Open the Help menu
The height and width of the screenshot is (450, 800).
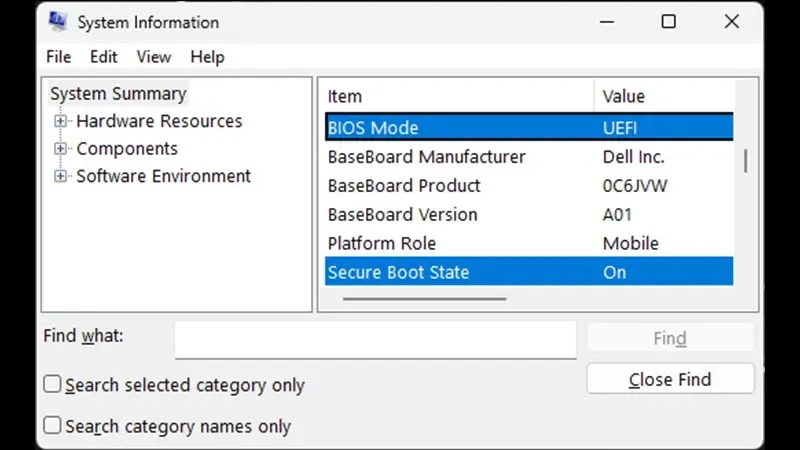[208, 57]
